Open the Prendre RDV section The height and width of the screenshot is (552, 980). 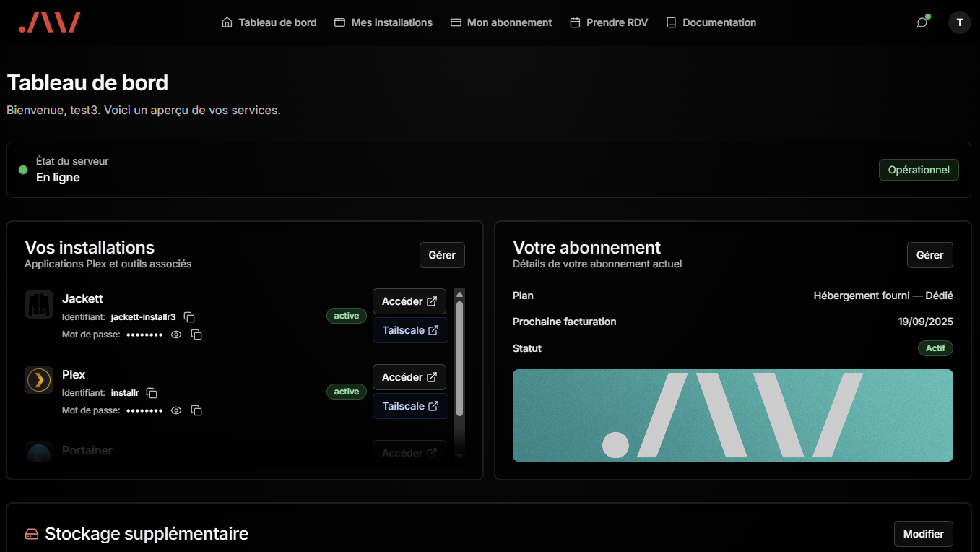click(609, 22)
